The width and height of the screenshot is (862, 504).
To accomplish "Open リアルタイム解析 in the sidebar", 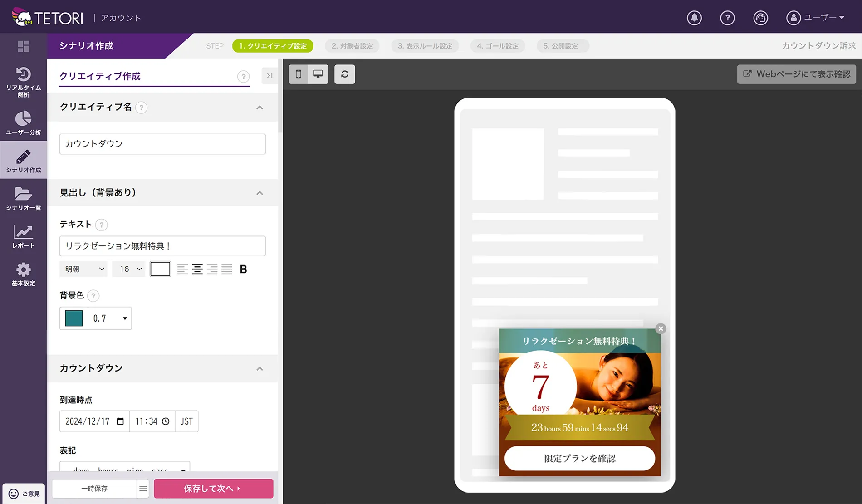I will (x=23, y=82).
